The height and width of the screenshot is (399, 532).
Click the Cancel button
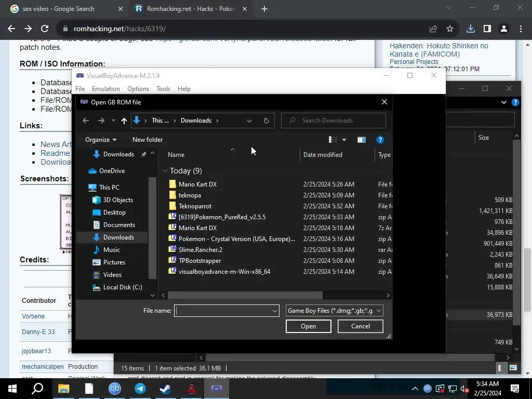point(361,326)
